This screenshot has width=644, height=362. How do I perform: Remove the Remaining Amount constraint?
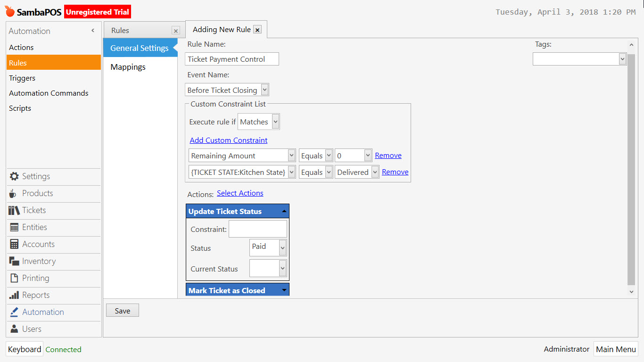[x=388, y=155]
